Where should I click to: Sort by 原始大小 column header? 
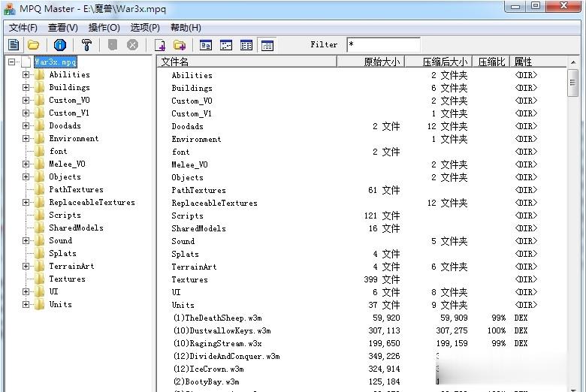[370, 62]
